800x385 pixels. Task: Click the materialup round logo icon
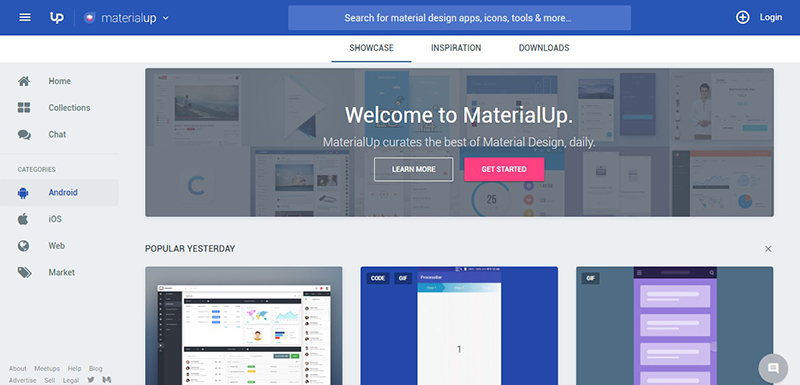[89, 18]
